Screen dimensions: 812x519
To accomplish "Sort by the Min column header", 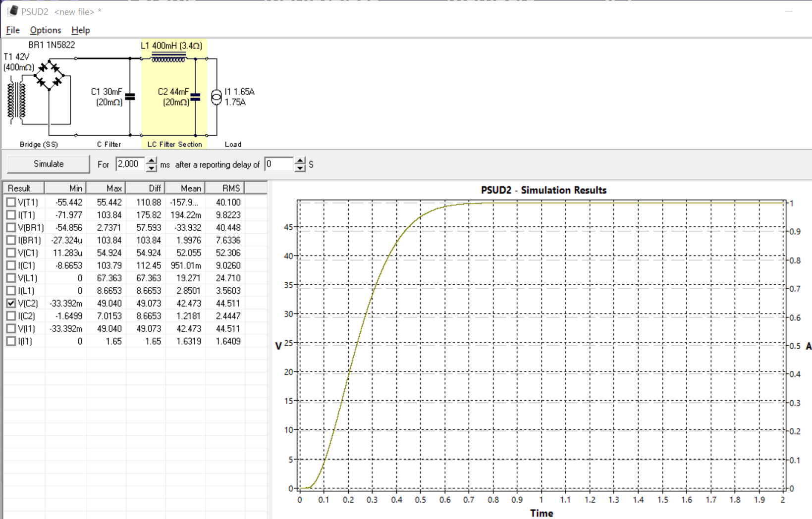I will 65,188.
